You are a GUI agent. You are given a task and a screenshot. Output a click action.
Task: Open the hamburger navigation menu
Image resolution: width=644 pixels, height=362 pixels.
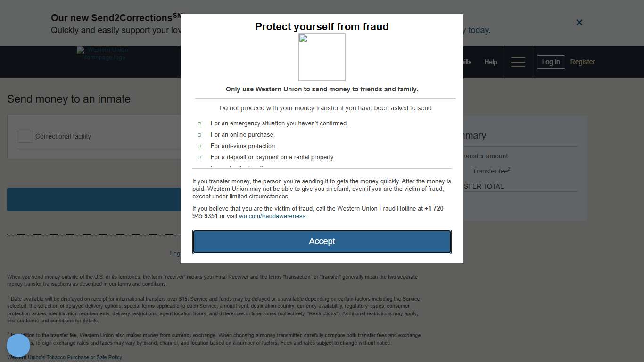point(518,62)
